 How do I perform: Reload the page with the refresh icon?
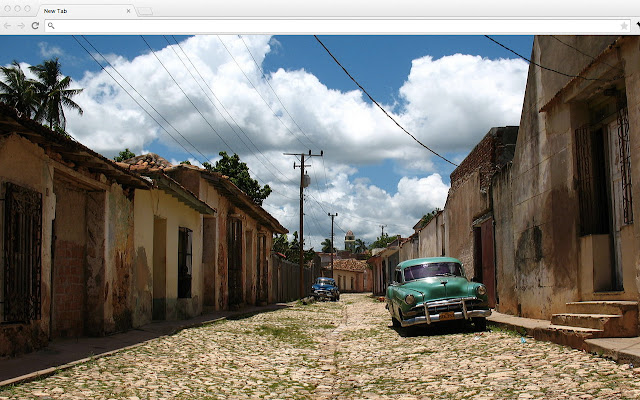pyautogui.click(x=36, y=26)
